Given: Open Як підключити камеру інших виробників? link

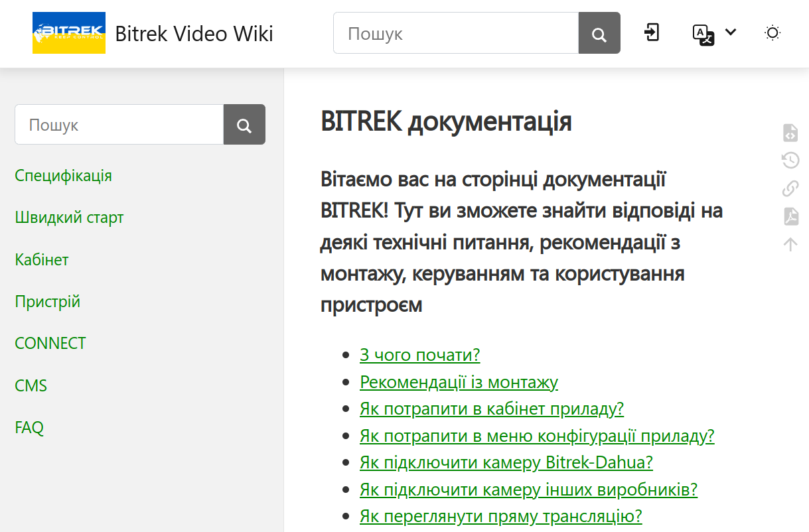Looking at the screenshot, I should 529,490.
